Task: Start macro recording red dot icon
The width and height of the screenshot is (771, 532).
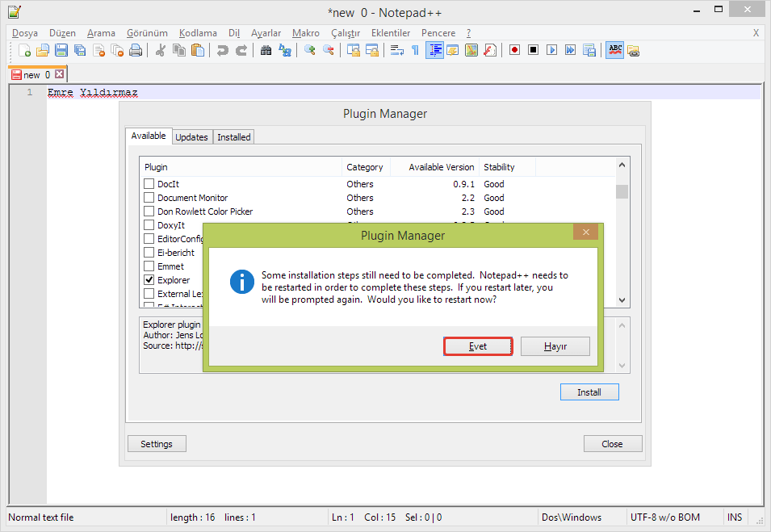Action: point(515,50)
